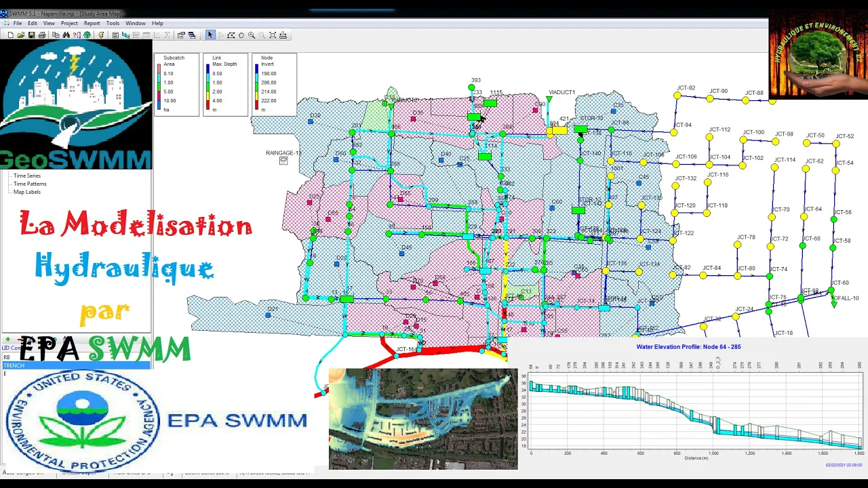
Task: Click the Open project folder icon
Action: coord(21,35)
